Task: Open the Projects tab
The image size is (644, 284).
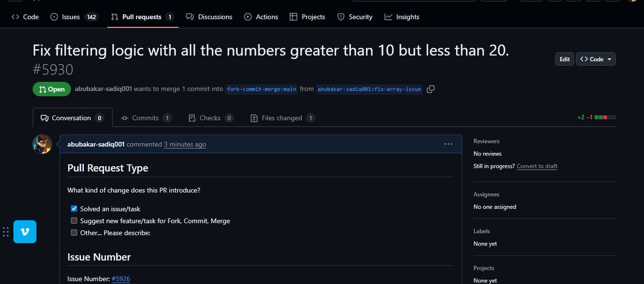Action: tap(307, 17)
